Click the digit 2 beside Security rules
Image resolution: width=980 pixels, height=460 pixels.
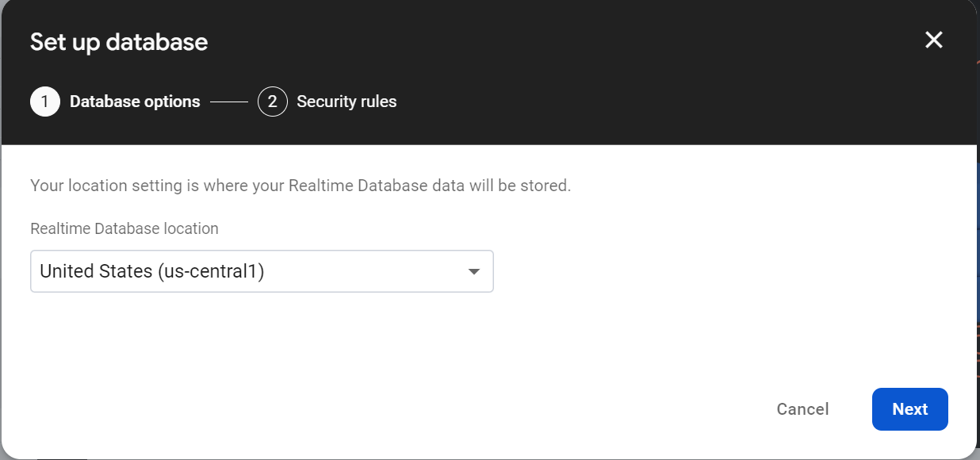tap(272, 102)
